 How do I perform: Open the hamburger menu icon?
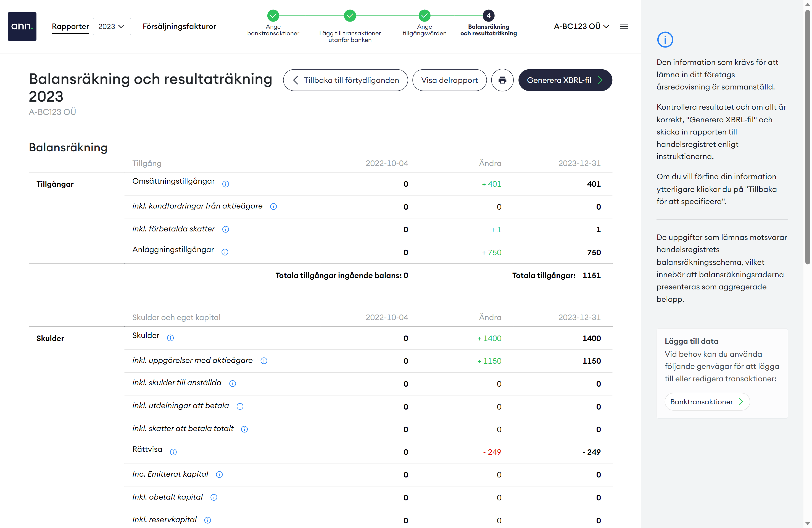tap(624, 26)
